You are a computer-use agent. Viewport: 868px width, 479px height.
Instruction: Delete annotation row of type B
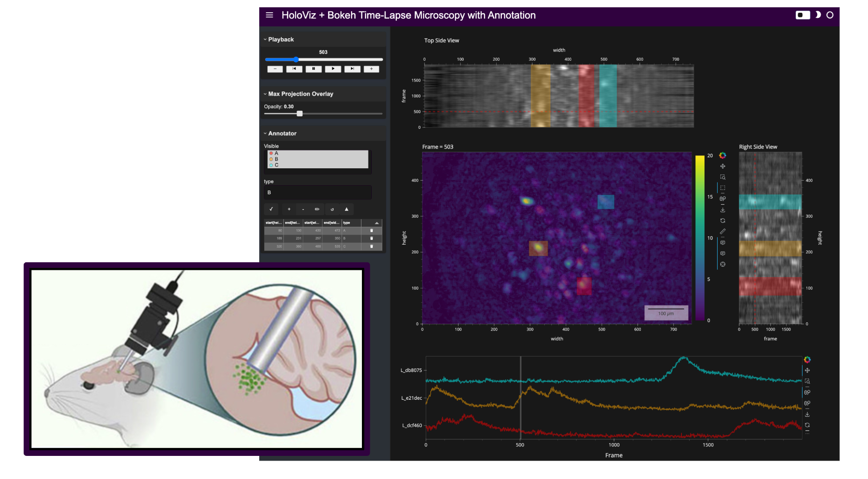[x=371, y=238]
